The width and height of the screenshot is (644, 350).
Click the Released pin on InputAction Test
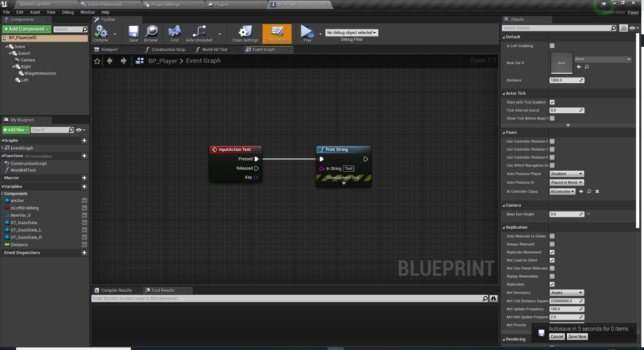coord(257,168)
